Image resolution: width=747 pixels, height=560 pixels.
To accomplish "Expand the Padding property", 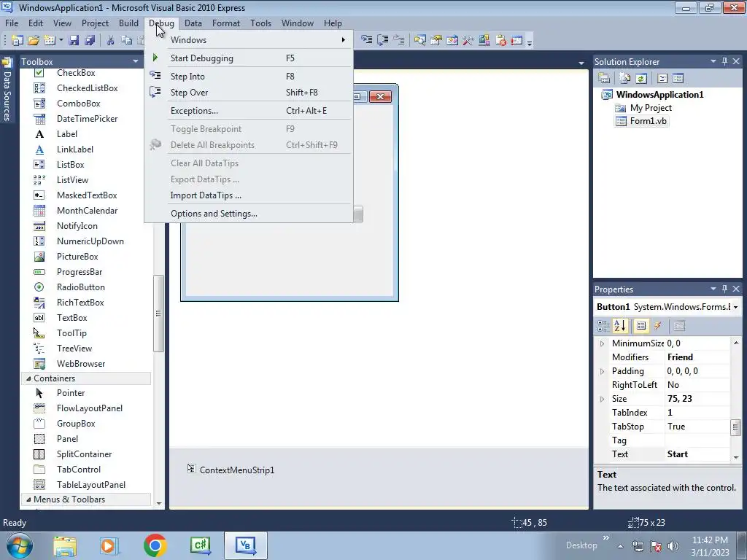I will click(x=602, y=371).
